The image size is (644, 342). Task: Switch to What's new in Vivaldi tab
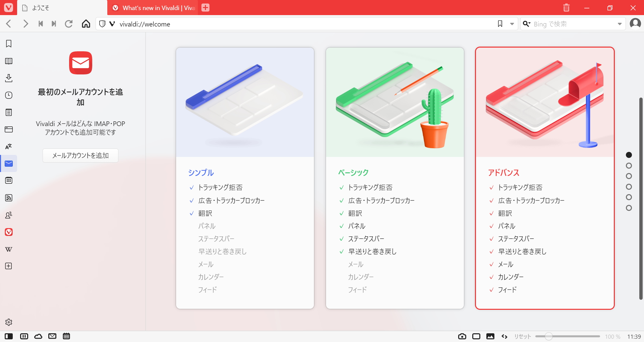pos(153,8)
